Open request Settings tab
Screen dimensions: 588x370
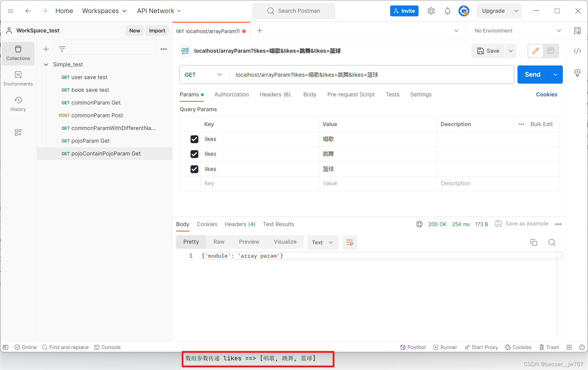(x=421, y=95)
